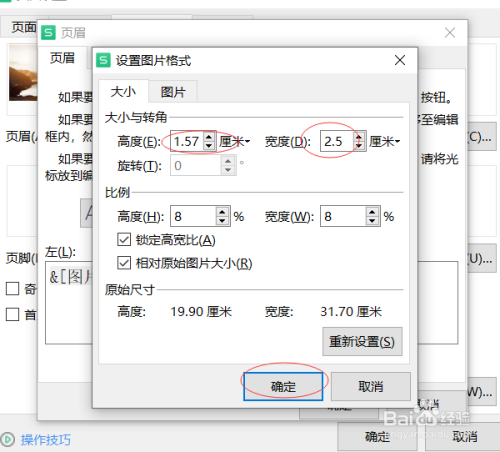Open the 厘米 unit dropdown next to 宽度(D)
The width and height of the screenshot is (500, 452).
[x=384, y=142]
